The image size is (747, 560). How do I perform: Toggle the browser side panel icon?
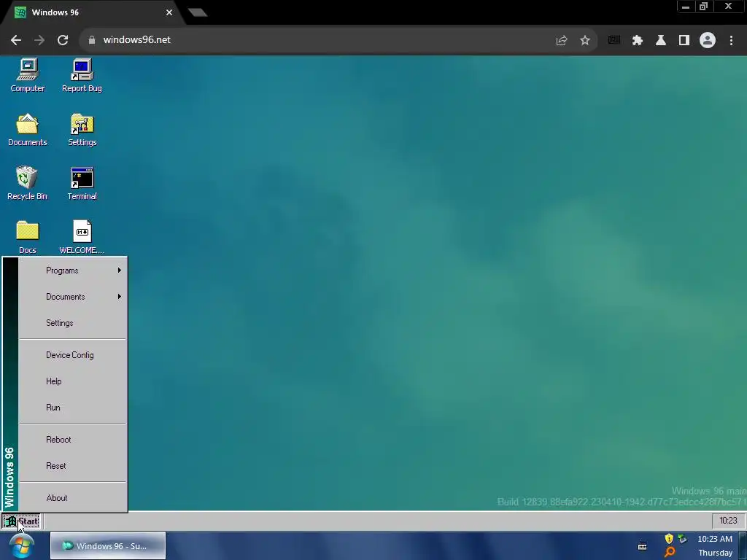[x=684, y=41]
